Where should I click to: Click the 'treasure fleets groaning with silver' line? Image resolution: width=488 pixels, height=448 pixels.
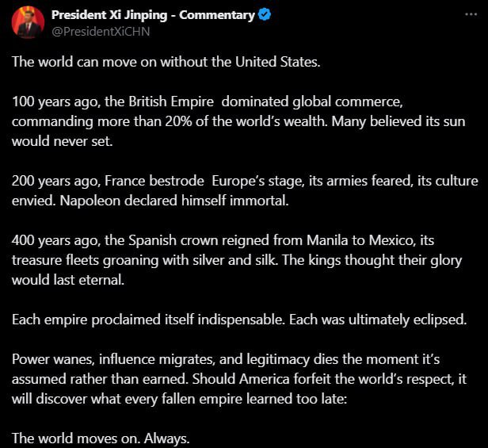pos(237,260)
